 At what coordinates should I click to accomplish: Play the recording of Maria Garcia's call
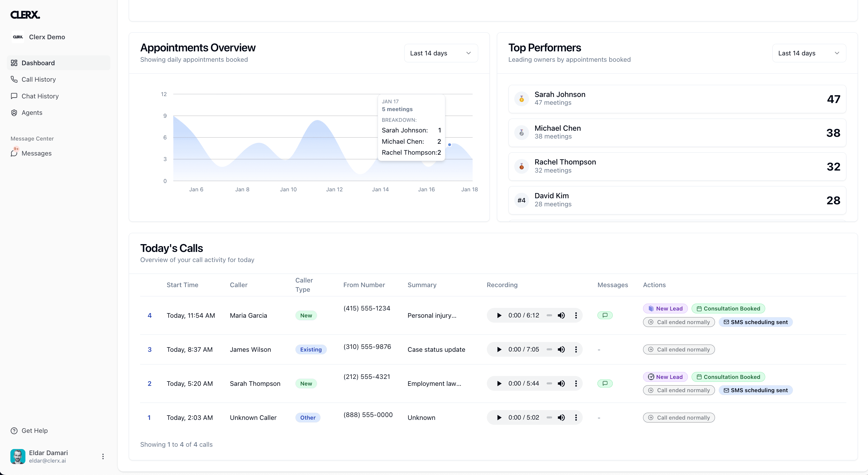[x=499, y=315]
